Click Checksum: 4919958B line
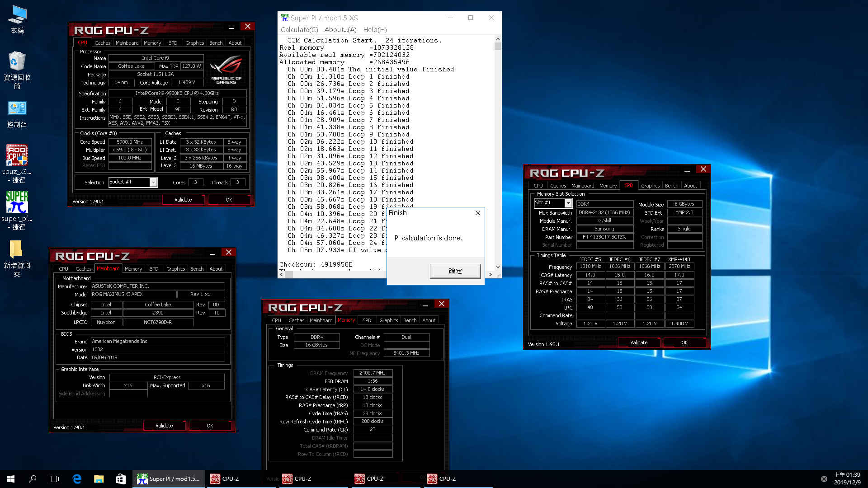Viewport: 868px width, 488px height. pyautogui.click(x=316, y=264)
